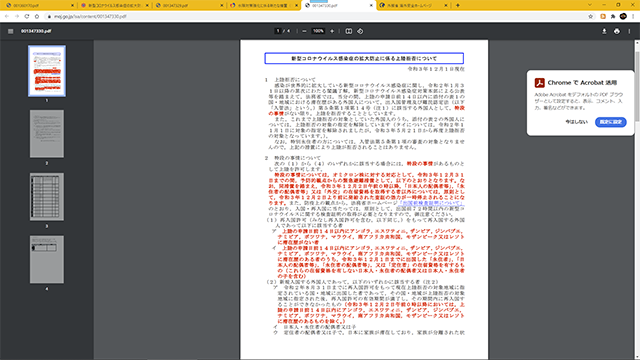Select page 2 thumbnail
Viewport: 640px width, 360px height.
(47, 133)
